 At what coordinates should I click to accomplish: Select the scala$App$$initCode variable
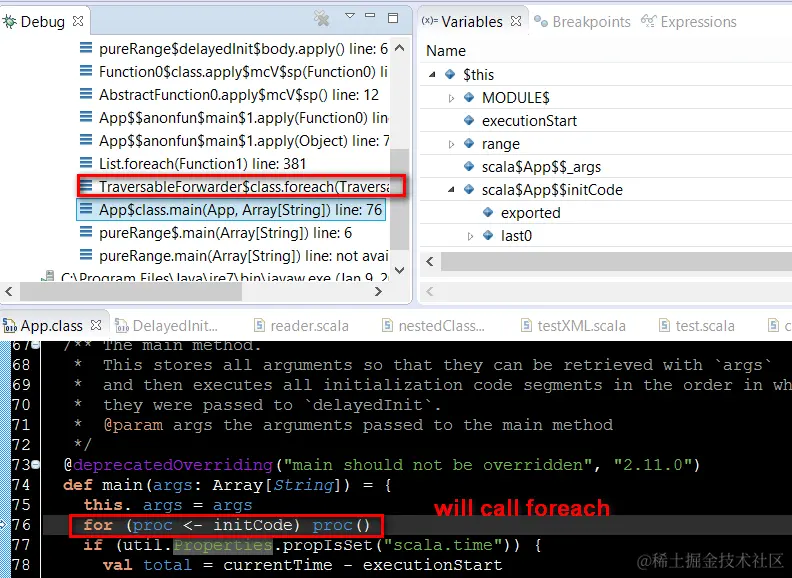tap(606, 190)
